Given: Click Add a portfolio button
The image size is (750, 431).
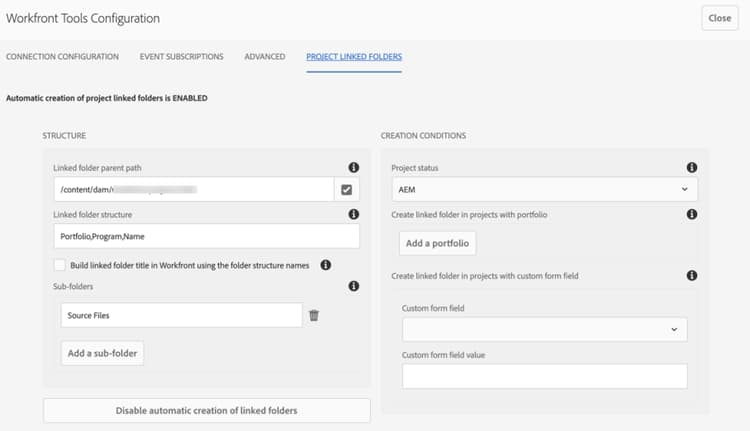Looking at the screenshot, I should point(438,243).
